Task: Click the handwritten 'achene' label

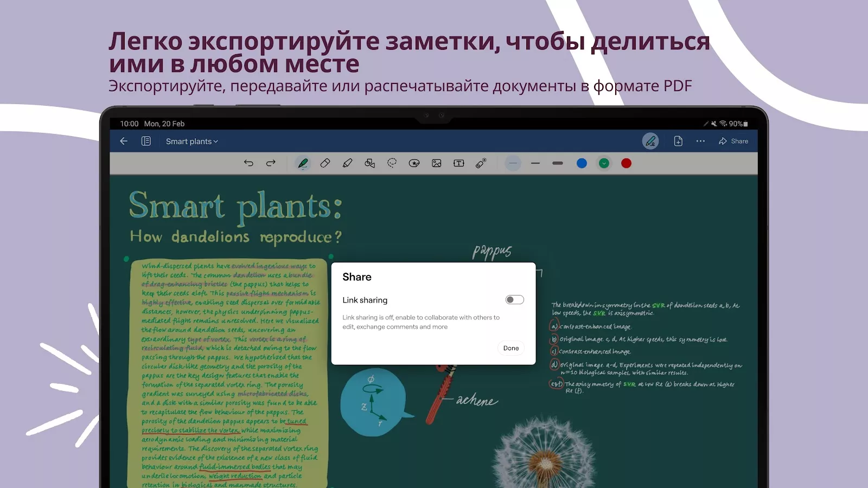Action: (x=477, y=400)
